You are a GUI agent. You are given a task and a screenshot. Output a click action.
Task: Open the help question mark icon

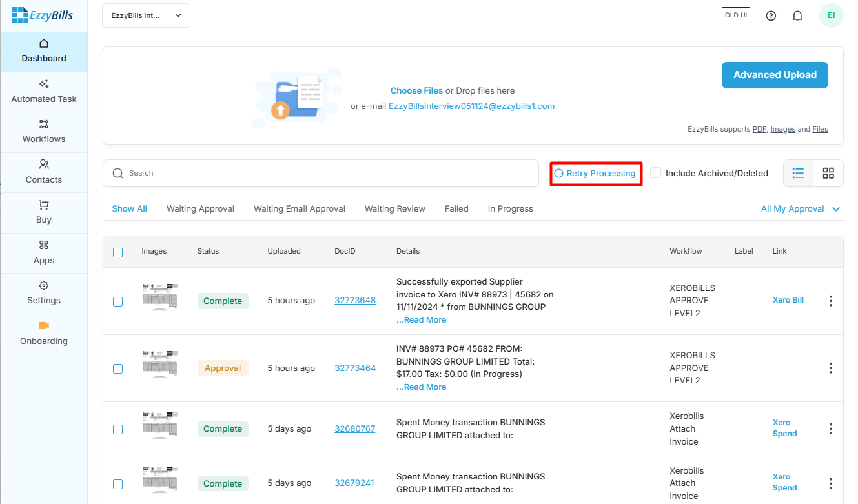click(771, 15)
